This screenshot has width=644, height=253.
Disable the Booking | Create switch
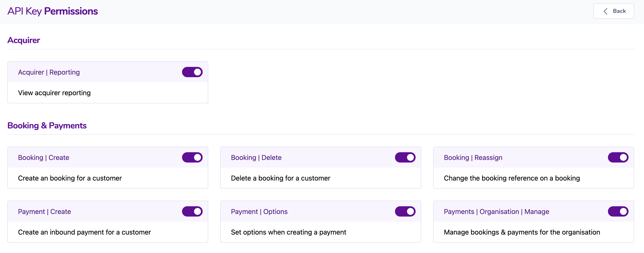click(x=192, y=158)
